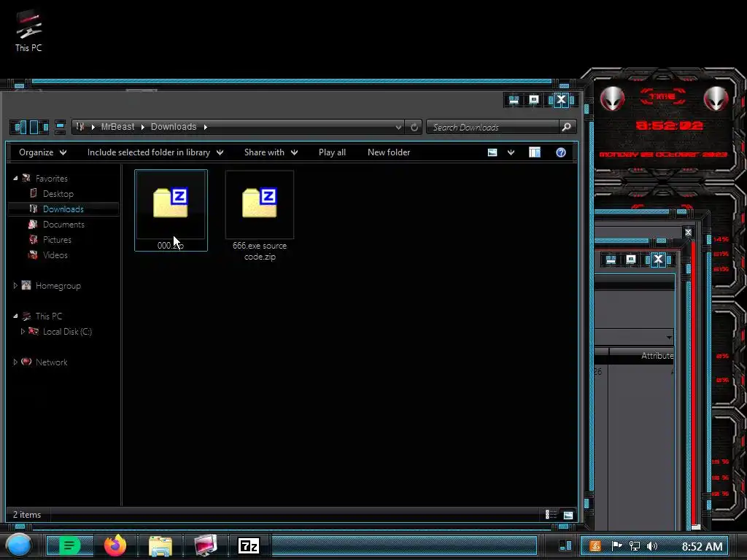Launch Firefox from the taskbar
Screen dimensions: 747x560
pos(115,545)
